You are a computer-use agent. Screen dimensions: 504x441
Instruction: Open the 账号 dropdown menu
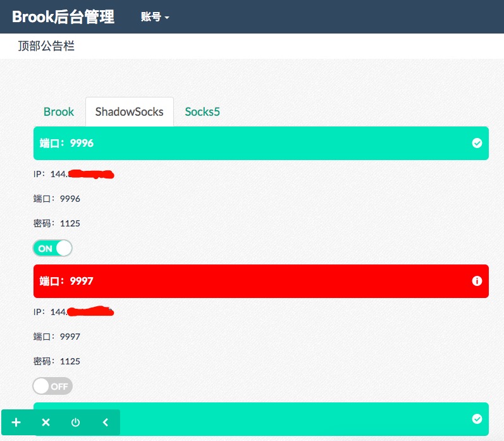coord(155,16)
